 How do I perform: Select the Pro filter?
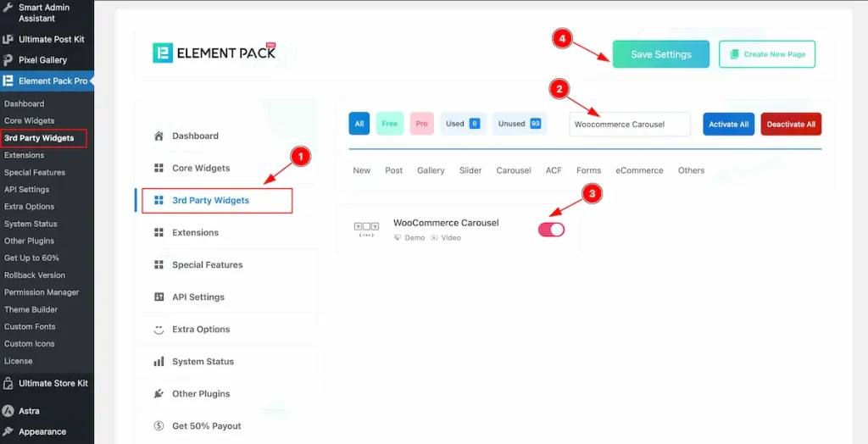[x=422, y=124]
